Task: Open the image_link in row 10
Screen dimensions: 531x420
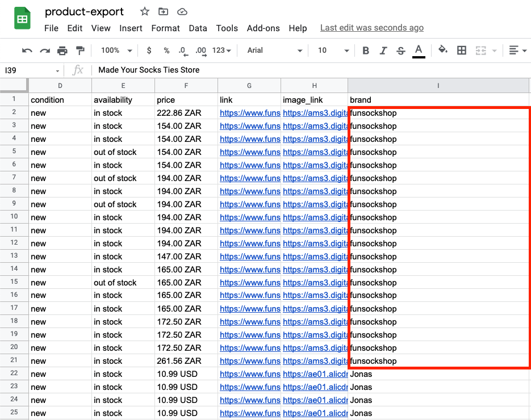Action: 315,217
